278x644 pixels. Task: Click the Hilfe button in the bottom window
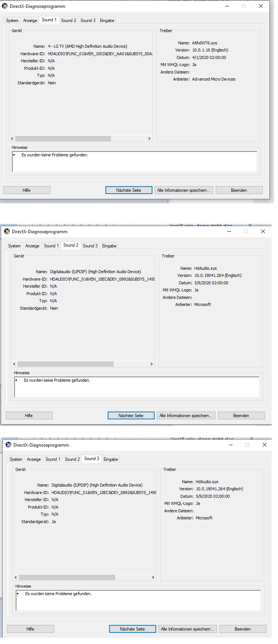31,629
